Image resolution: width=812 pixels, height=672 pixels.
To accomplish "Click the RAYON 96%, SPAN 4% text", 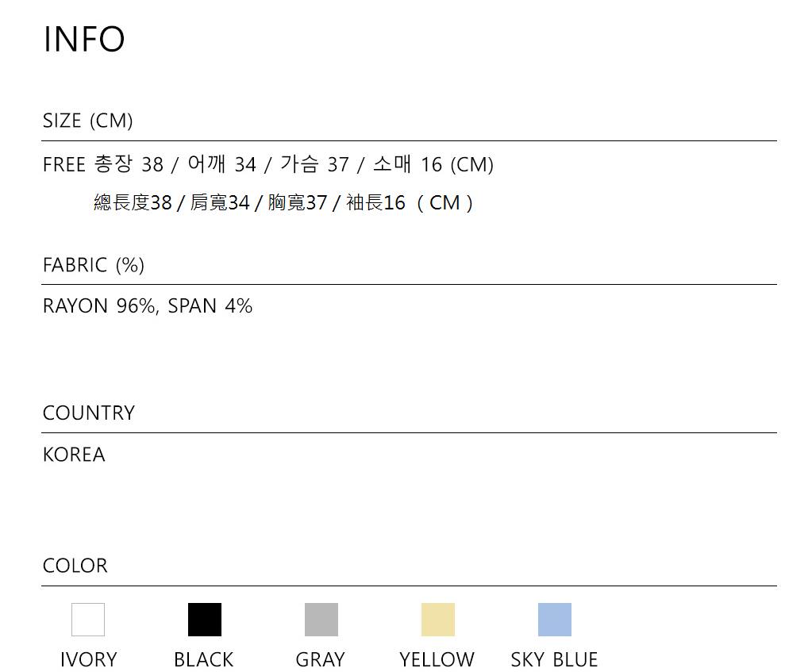I will coord(148,306).
